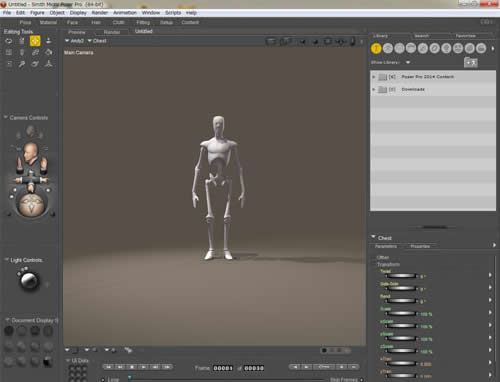Open the Show Library dropdown
This screenshot has width=500, height=382.
click(x=408, y=62)
